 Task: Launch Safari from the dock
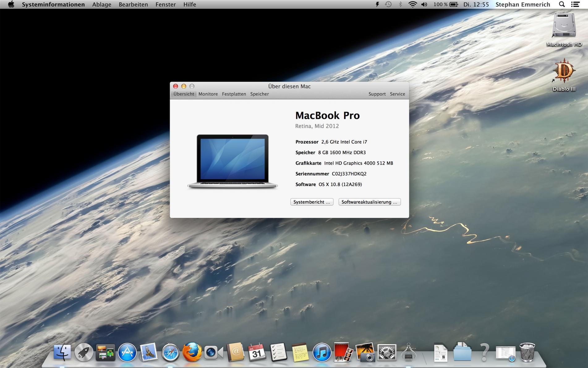tap(170, 352)
